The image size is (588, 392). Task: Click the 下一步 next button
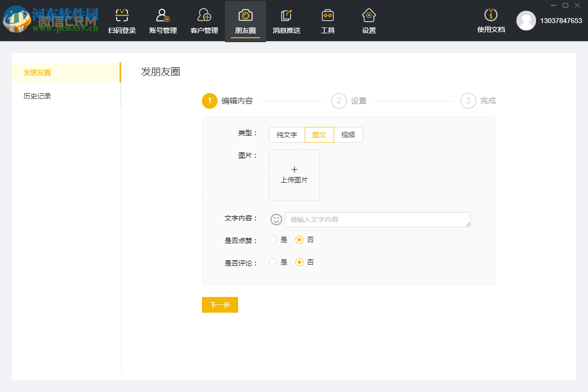point(220,304)
